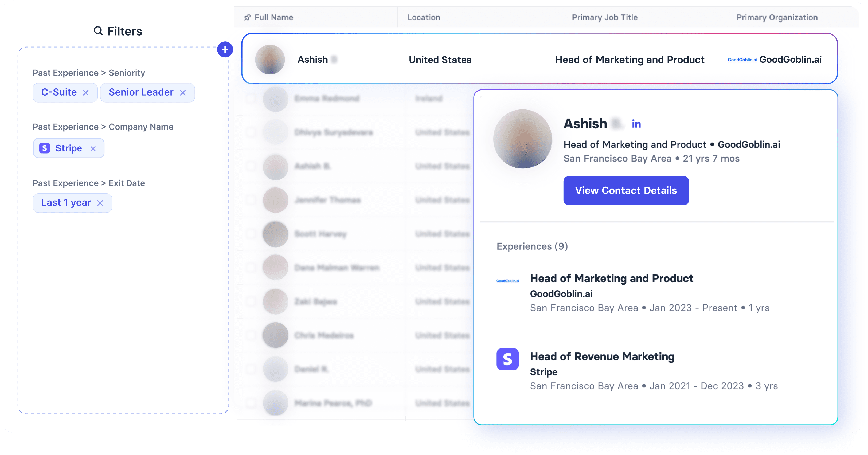Image resolution: width=868 pixels, height=455 pixels.
Task: Click United States in the Ashish row
Action: pos(440,60)
